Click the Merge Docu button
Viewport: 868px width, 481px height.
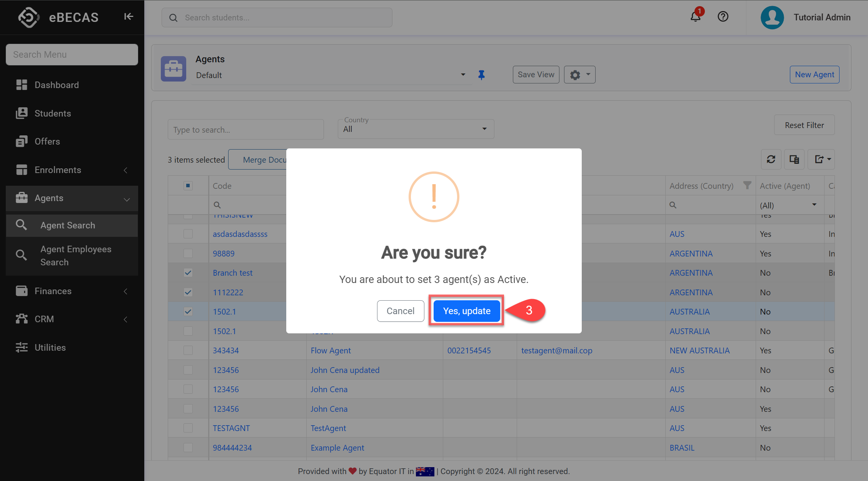pyautogui.click(x=257, y=160)
